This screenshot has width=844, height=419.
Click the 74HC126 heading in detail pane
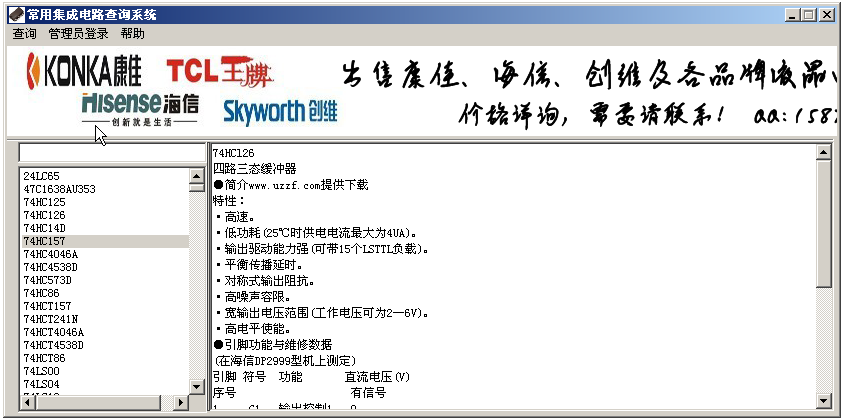(x=234, y=153)
